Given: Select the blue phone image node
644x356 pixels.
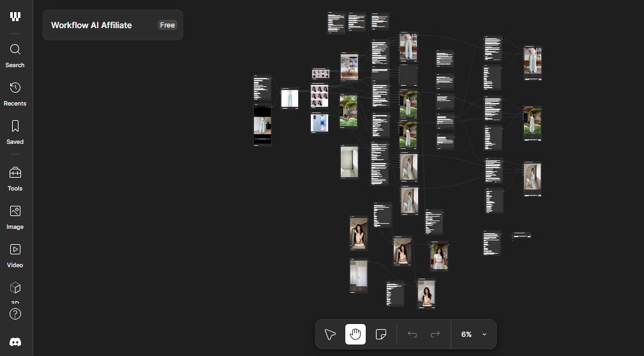Looking at the screenshot, I should (319, 123).
